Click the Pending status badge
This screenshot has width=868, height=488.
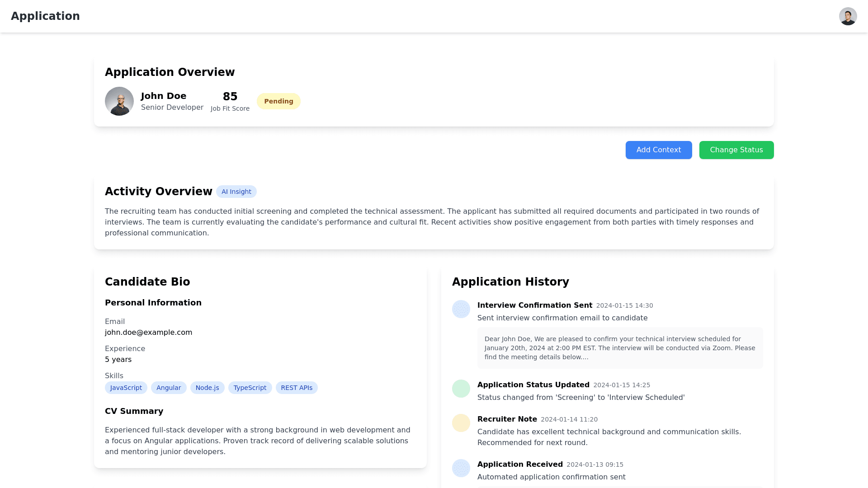pyautogui.click(x=278, y=101)
